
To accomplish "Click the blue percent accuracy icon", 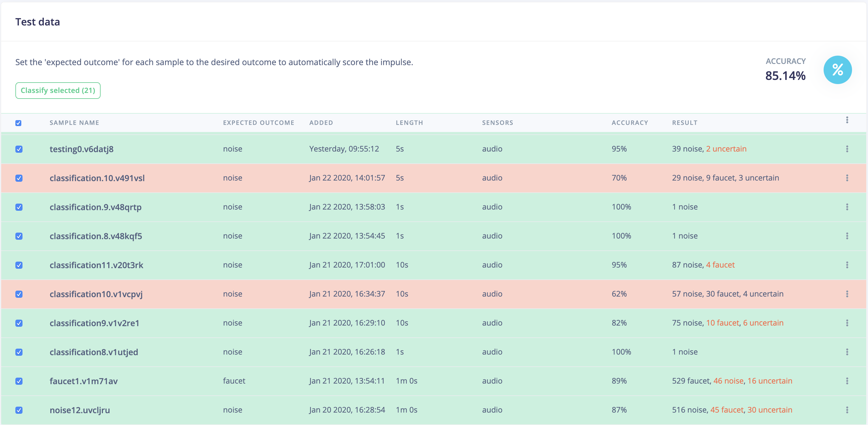I will pyautogui.click(x=837, y=70).
